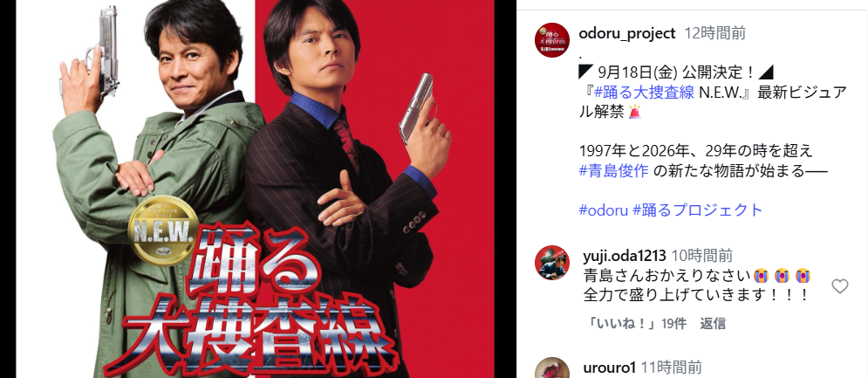Open the yuji.oda1213 username link
Viewport: 868px width, 378px height.
[625, 256]
